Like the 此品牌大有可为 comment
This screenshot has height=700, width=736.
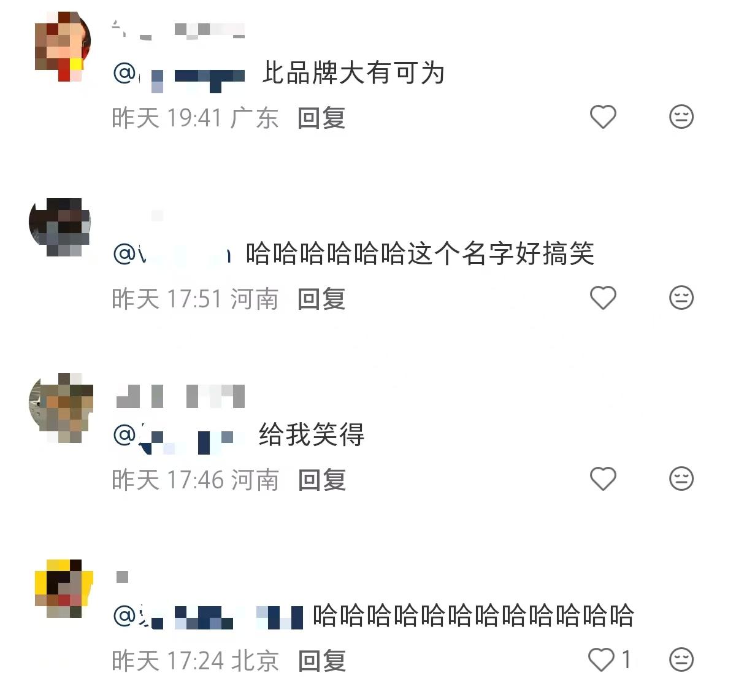(x=603, y=117)
